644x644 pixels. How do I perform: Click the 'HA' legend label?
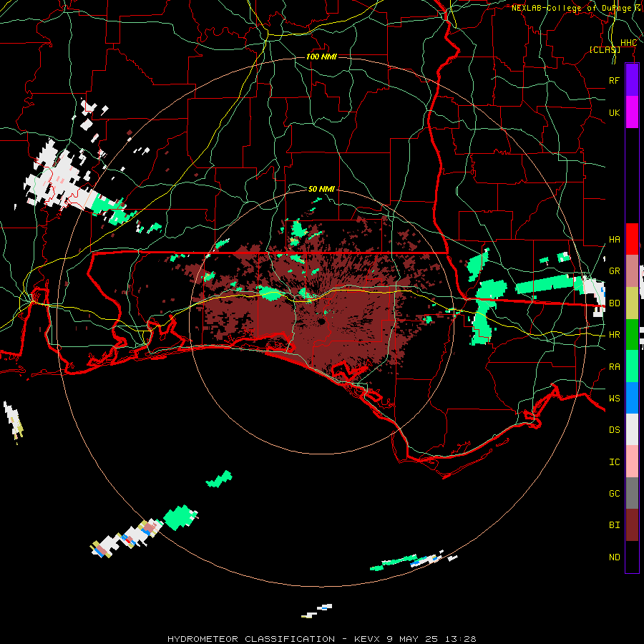(614, 240)
